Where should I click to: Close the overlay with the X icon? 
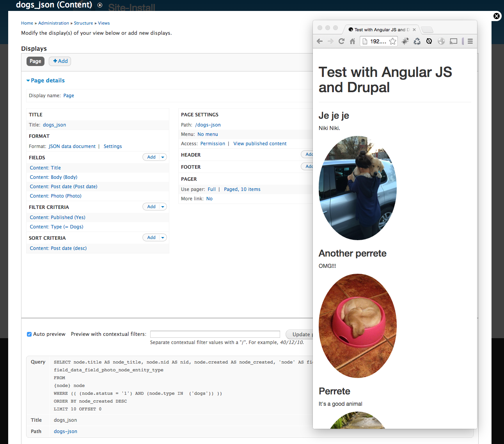pos(497,16)
